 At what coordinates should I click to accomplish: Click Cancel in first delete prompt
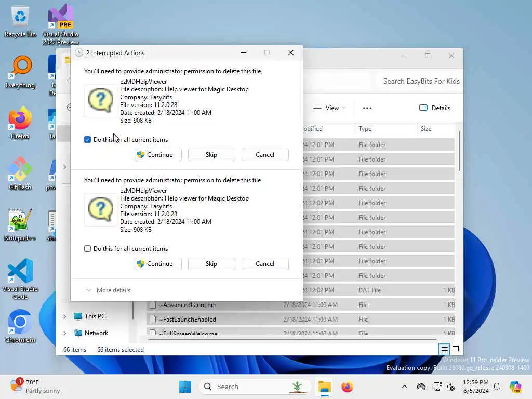(265, 155)
